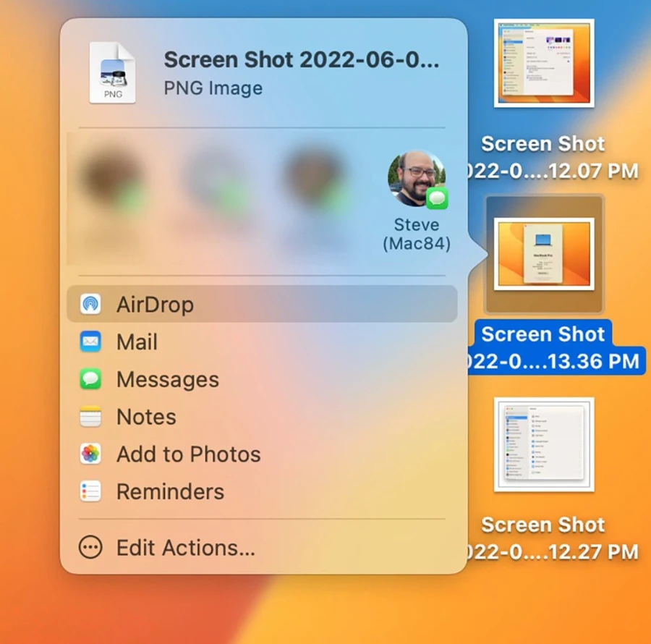Share to Steve (Mac84) contact avatar
This screenshot has width=651, height=644.
pyautogui.click(x=417, y=179)
